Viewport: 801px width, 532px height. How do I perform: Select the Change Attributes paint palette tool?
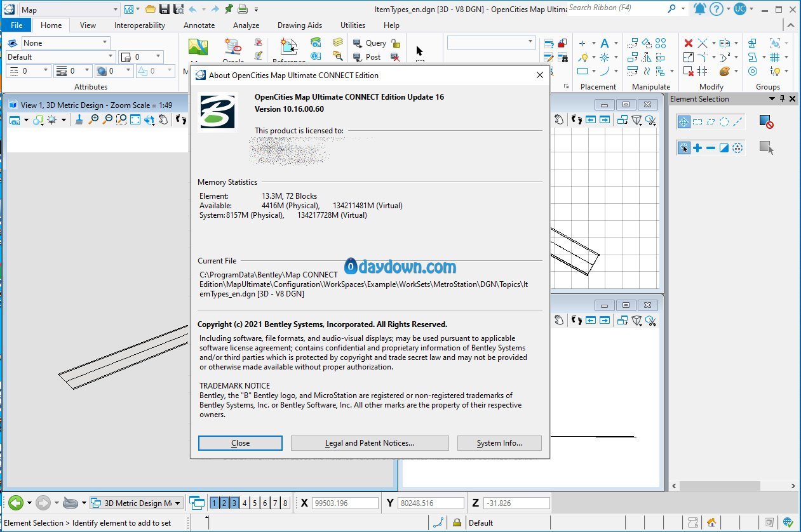point(725,71)
